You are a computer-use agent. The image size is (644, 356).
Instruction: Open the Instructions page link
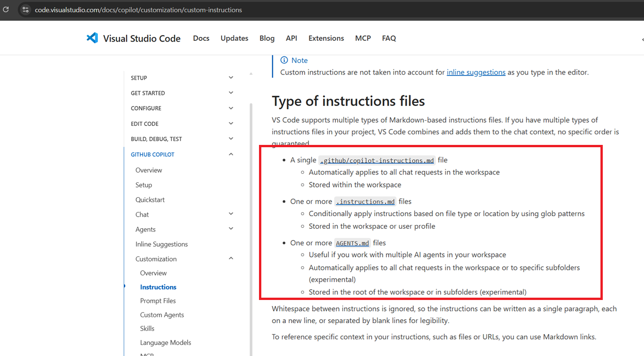tap(158, 287)
